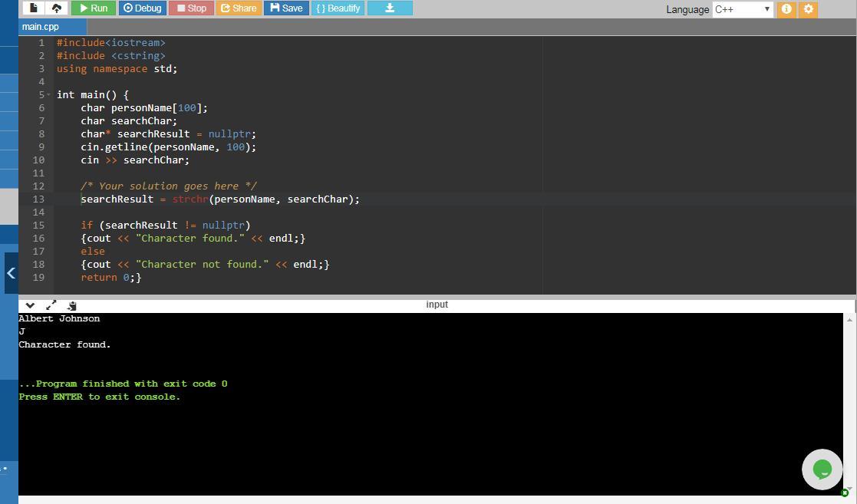Click the upload file cloud icon
Viewport: 857px width, 504px height.
(57, 8)
